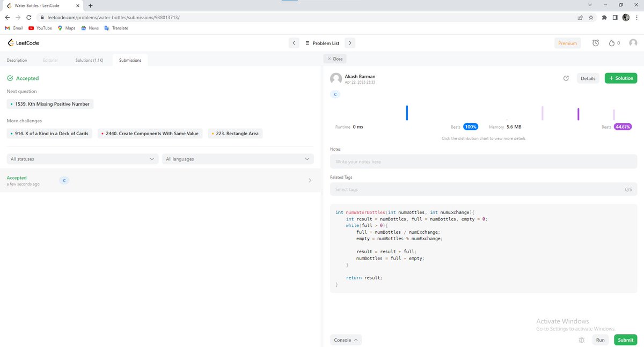The height and width of the screenshot is (347, 644).
Task: Switch to the Solutions (1.1K) tab
Action: [89, 60]
